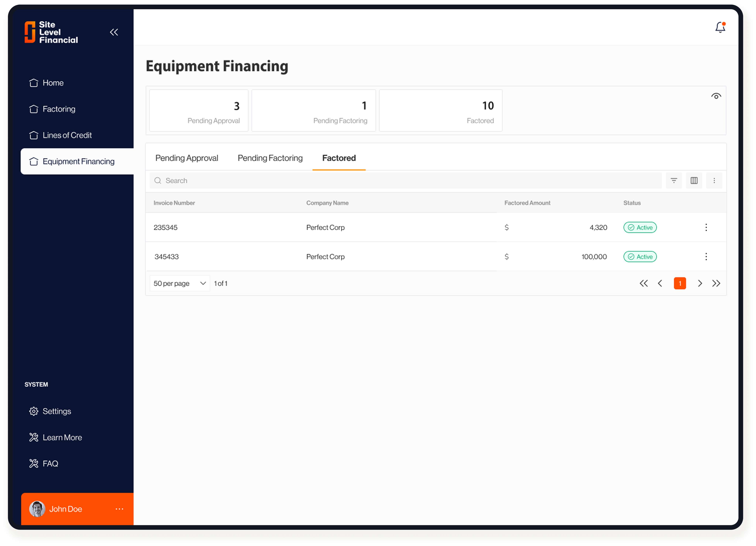Sort by Company Name column header

(x=327, y=203)
